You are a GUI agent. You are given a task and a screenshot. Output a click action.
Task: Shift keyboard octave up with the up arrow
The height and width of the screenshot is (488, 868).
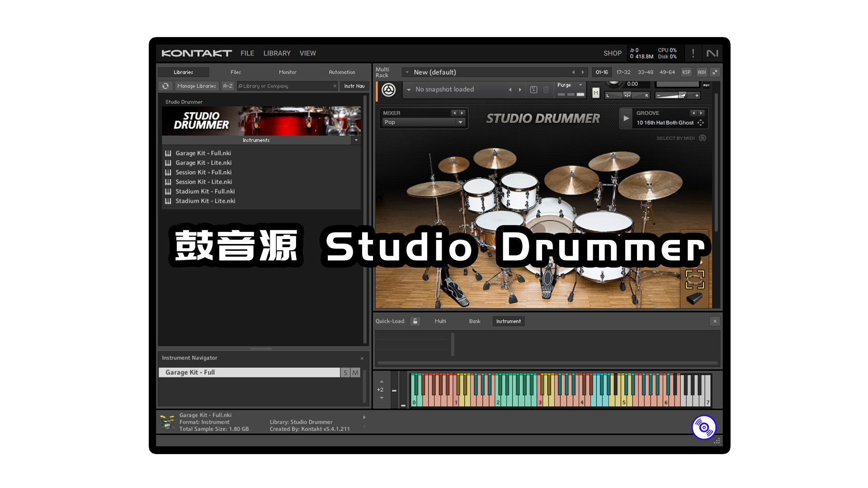coord(382,382)
